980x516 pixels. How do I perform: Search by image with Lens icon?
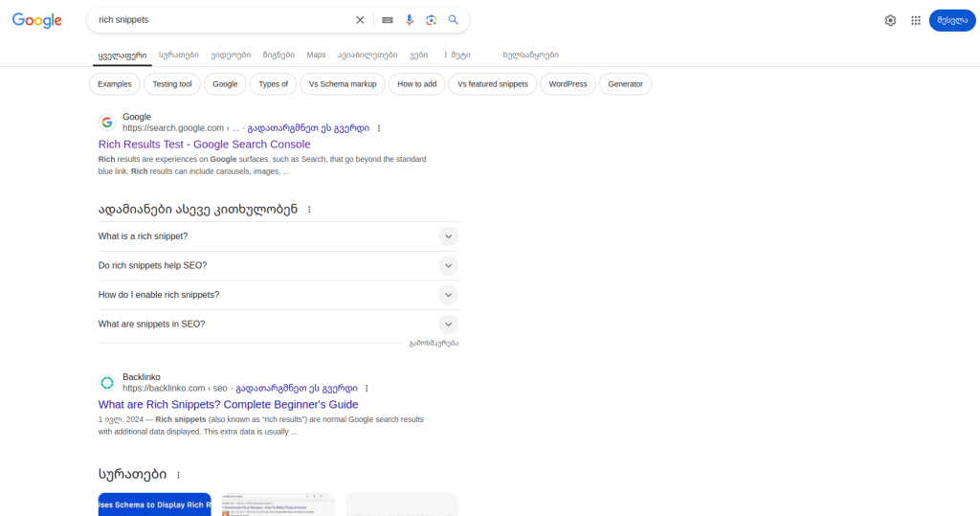tap(431, 20)
